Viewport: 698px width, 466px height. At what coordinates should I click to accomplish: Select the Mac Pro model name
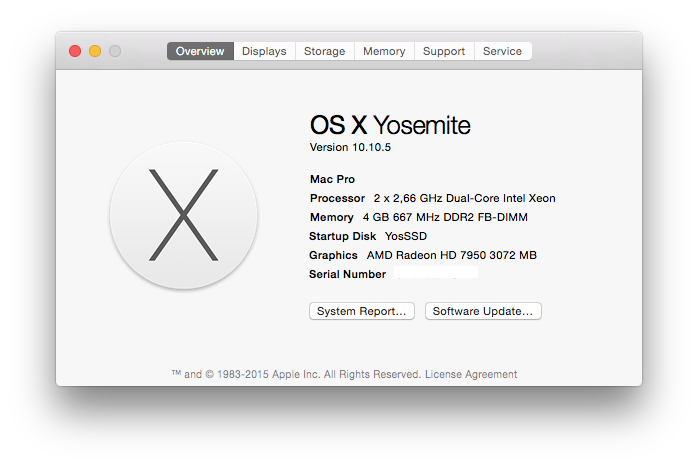point(332,179)
